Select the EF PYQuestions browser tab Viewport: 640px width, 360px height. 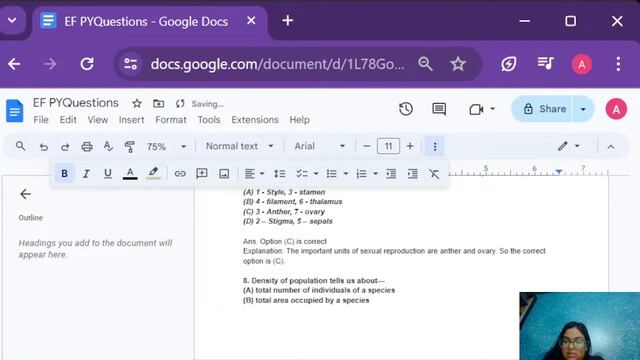point(149,22)
